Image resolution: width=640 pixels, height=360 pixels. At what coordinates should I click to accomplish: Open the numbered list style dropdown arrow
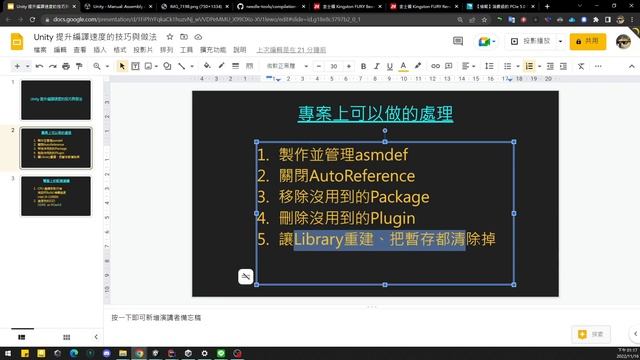coord(540,66)
